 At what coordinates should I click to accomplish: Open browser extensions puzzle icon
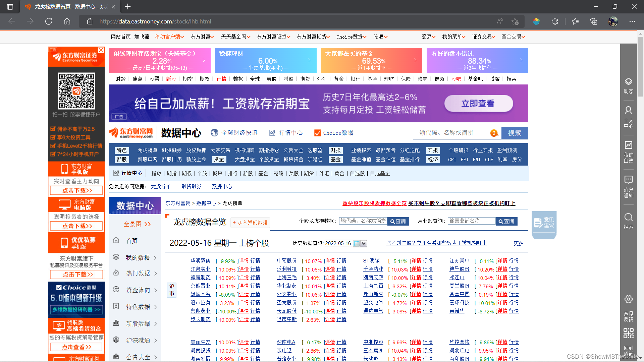(x=555, y=21)
